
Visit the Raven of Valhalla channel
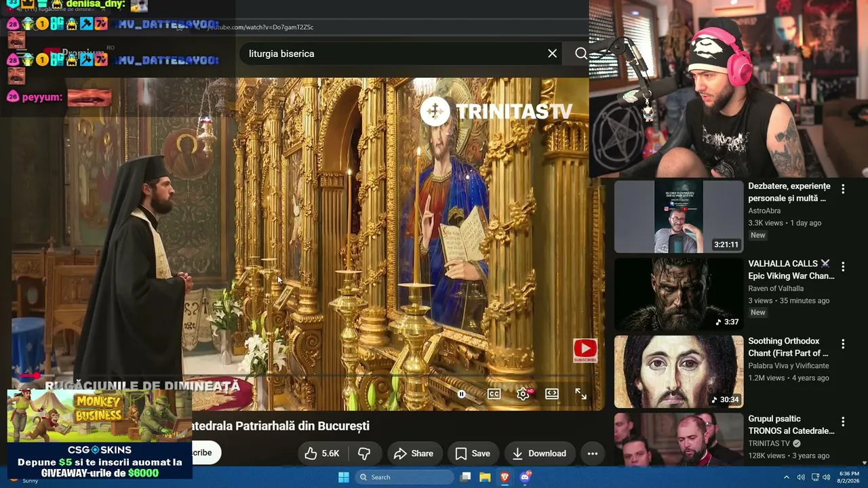click(776, 289)
